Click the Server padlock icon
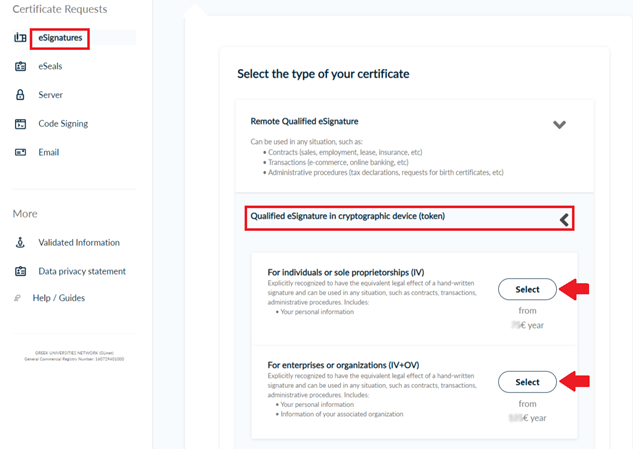 click(x=20, y=95)
